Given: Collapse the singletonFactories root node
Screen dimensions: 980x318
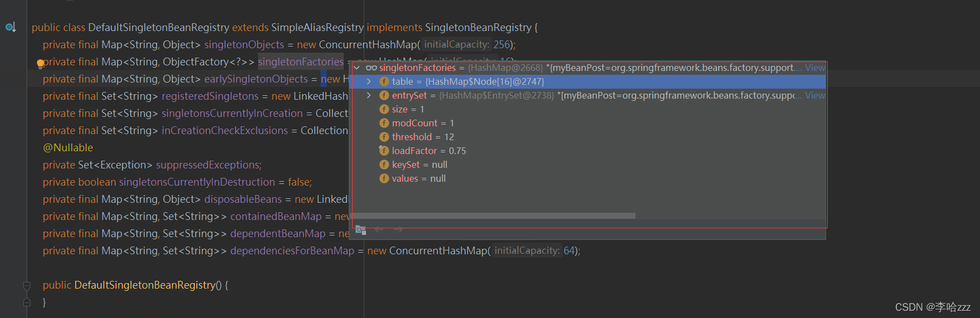Looking at the screenshot, I should coord(357,68).
